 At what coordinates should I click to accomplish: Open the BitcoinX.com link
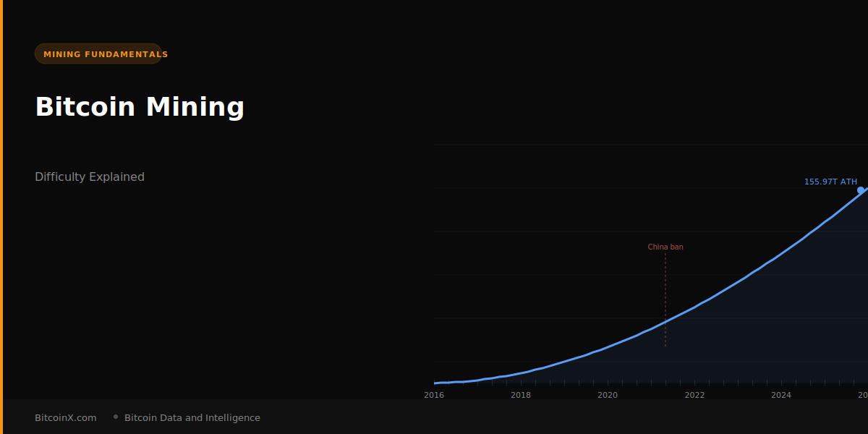[66, 418]
